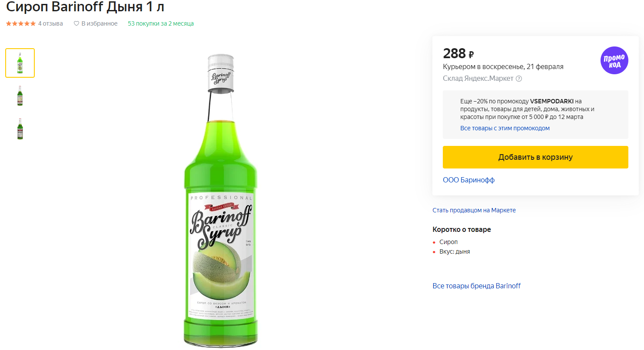Screen dimensions: 644x350
Task: Open Все товары с этим промокодом link
Action: point(505,128)
